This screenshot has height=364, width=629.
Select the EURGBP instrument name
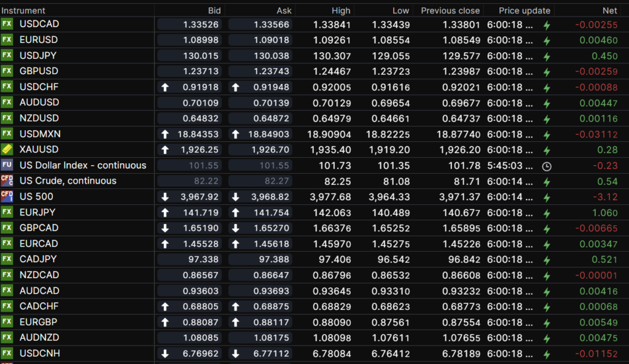point(39,322)
